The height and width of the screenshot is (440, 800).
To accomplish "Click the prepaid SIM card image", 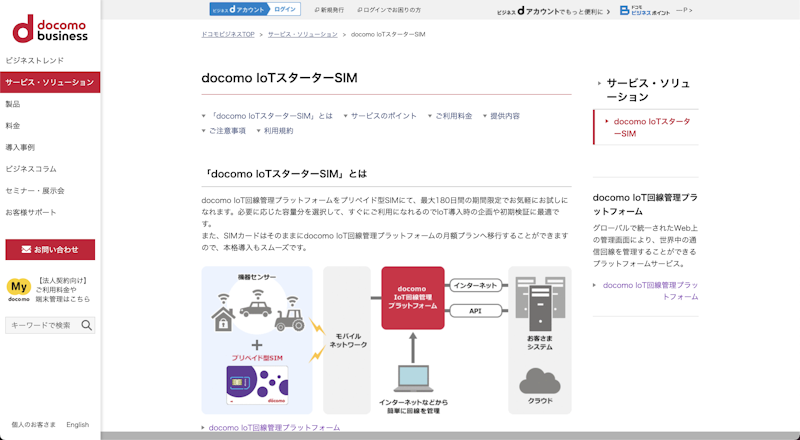I will [257, 385].
